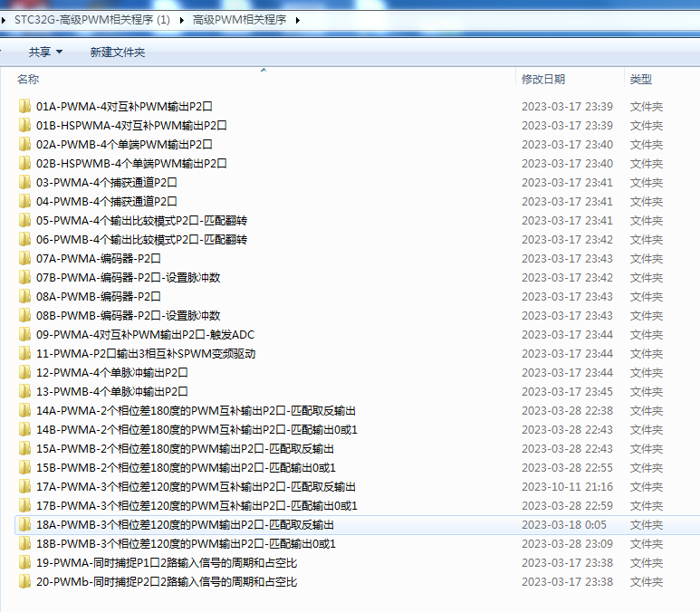Expand arrow after STC32G-高级PWM相关程序 (1) breadcrumb

click(x=182, y=20)
